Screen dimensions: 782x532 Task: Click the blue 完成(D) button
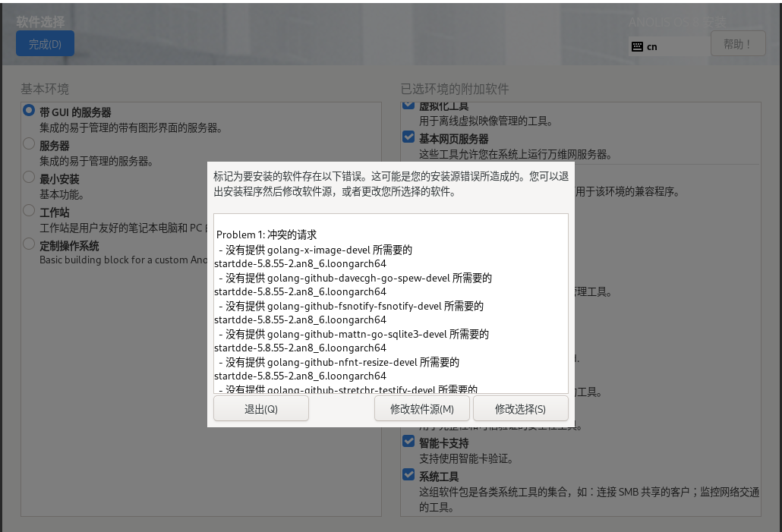tap(45, 44)
